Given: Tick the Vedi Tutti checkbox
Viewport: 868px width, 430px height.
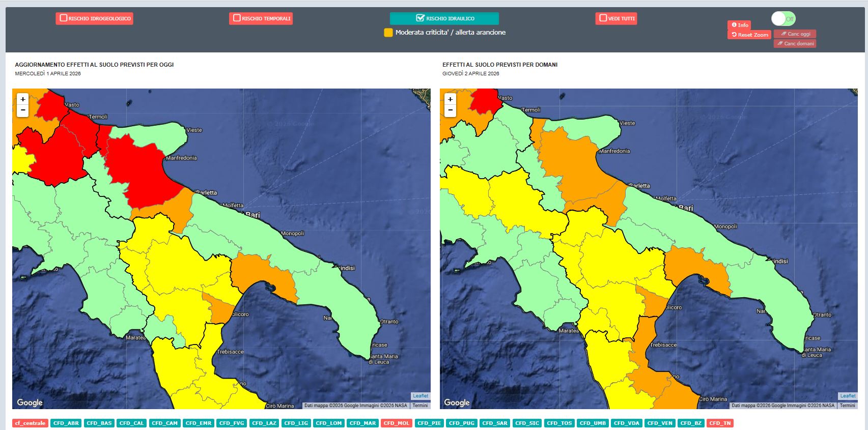Looking at the screenshot, I should tap(603, 18).
